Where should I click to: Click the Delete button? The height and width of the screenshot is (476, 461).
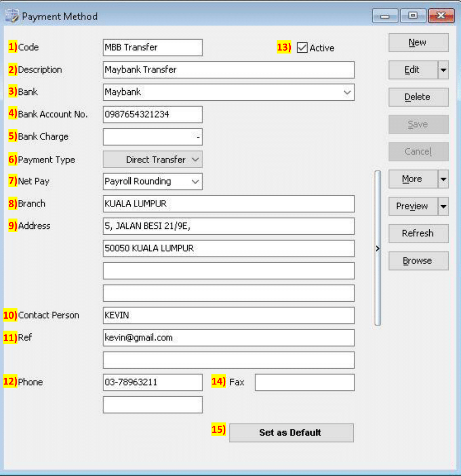[418, 97]
